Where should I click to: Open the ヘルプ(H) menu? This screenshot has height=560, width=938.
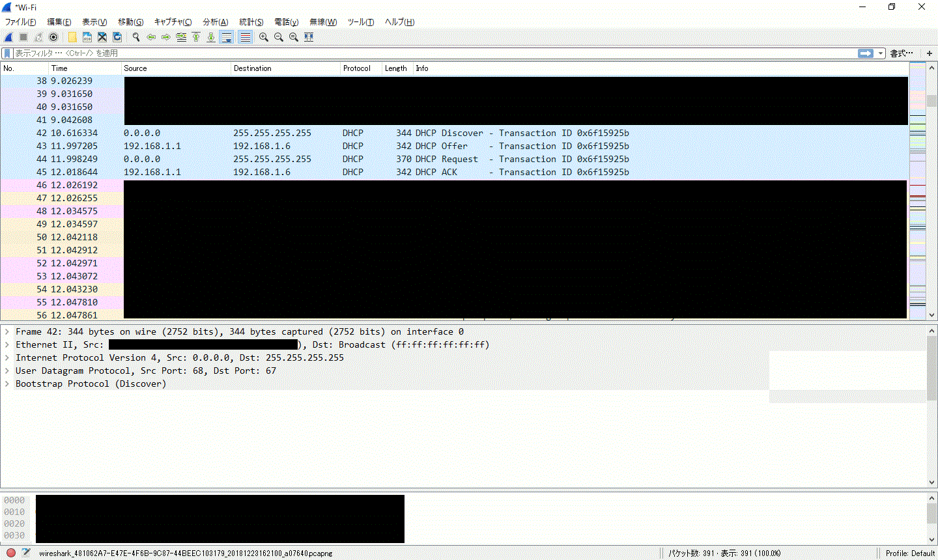399,22
